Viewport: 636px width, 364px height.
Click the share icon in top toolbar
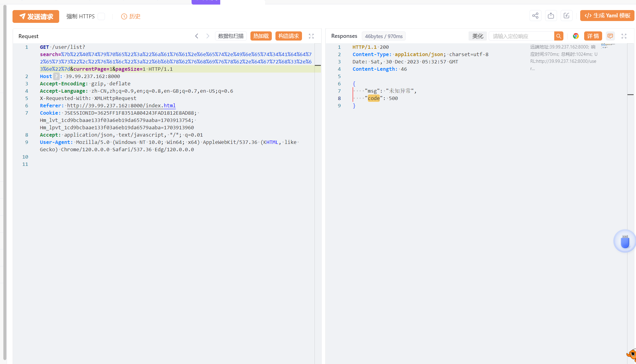(535, 16)
